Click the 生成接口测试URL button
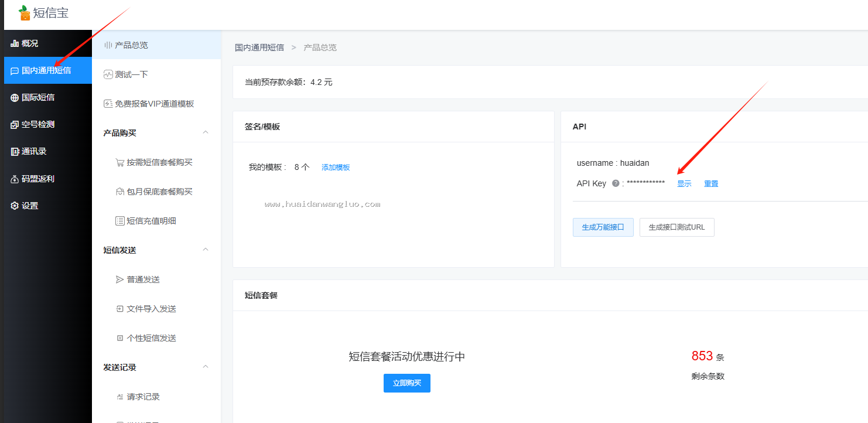The width and height of the screenshot is (868, 423). pyautogui.click(x=677, y=227)
